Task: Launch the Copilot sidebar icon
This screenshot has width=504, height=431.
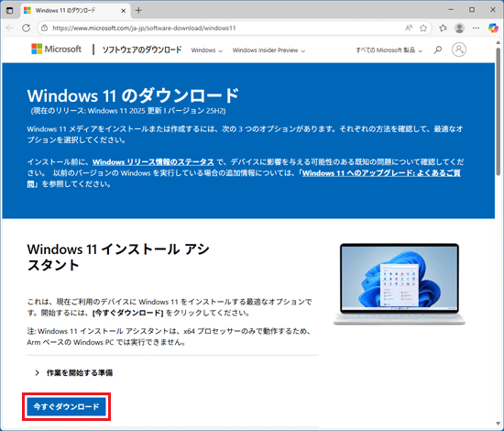Action: pyautogui.click(x=493, y=28)
